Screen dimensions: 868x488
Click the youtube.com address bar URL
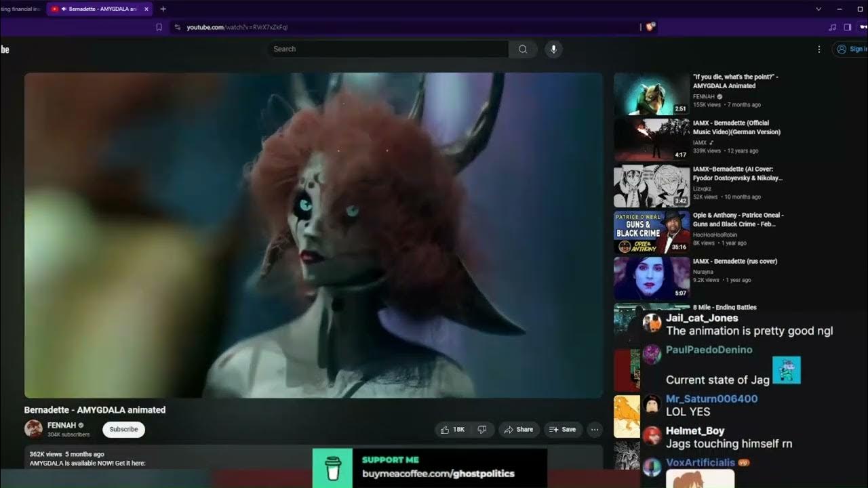coord(237,27)
